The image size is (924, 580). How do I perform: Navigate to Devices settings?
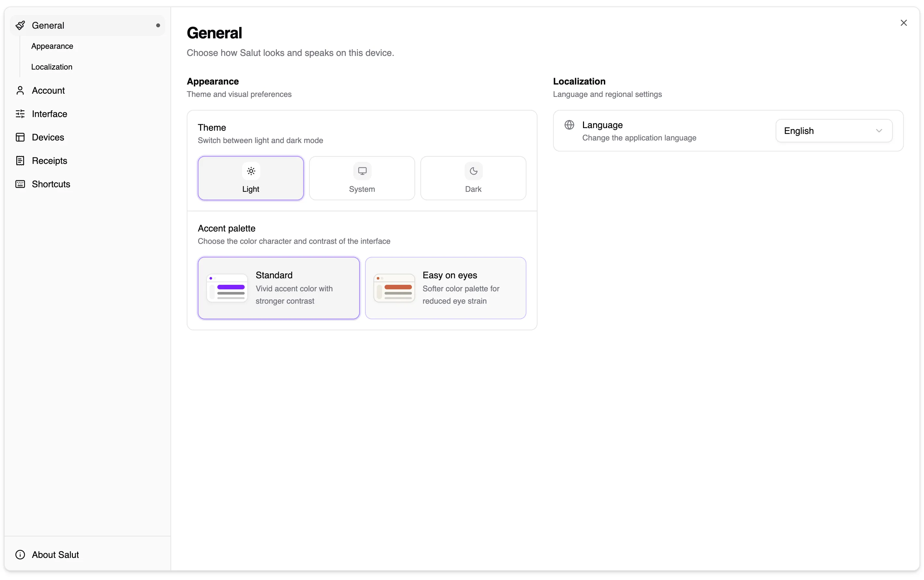[88, 137]
